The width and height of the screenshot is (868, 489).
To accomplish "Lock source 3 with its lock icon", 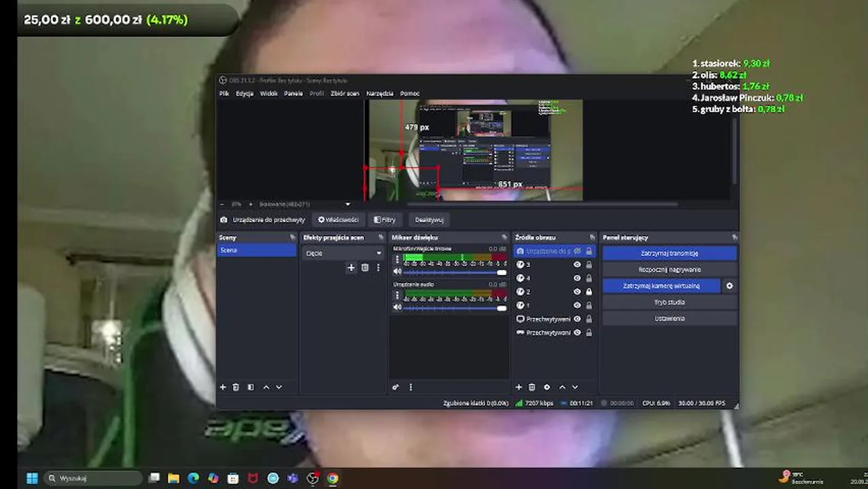I will pos(589,265).
